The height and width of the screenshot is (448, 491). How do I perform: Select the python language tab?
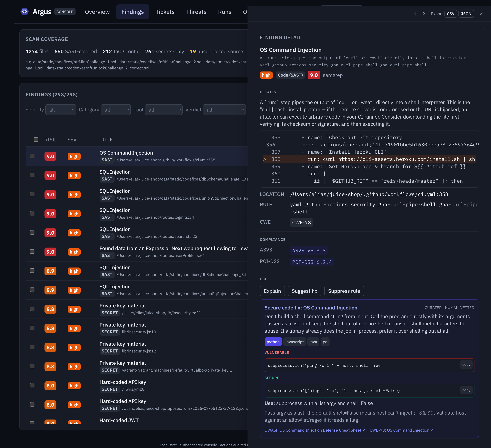(x=273, y=342)
